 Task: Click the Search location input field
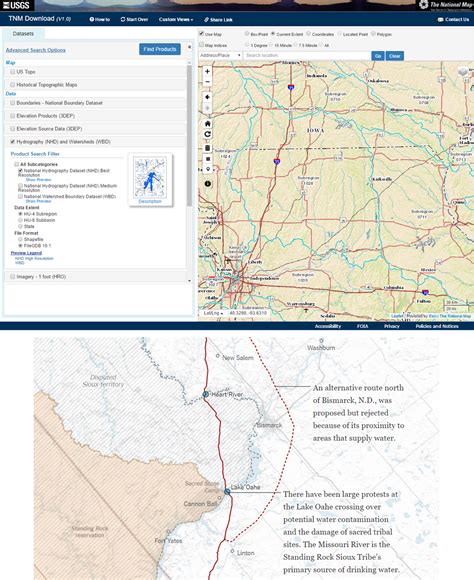tap(307, 55)
